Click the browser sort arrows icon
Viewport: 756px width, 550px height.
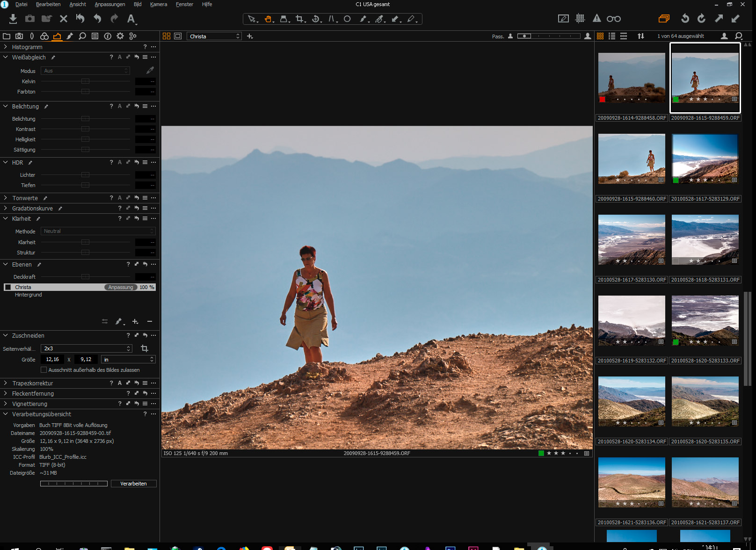(x=641, y=36)
